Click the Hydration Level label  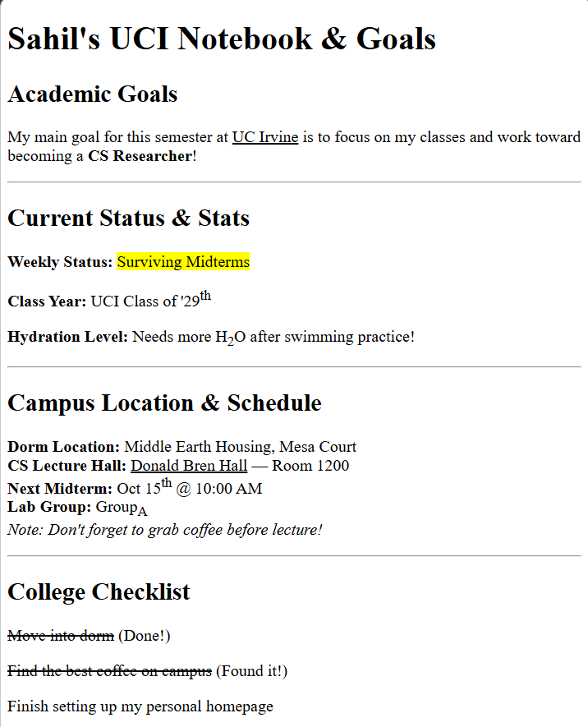point(67,337)
